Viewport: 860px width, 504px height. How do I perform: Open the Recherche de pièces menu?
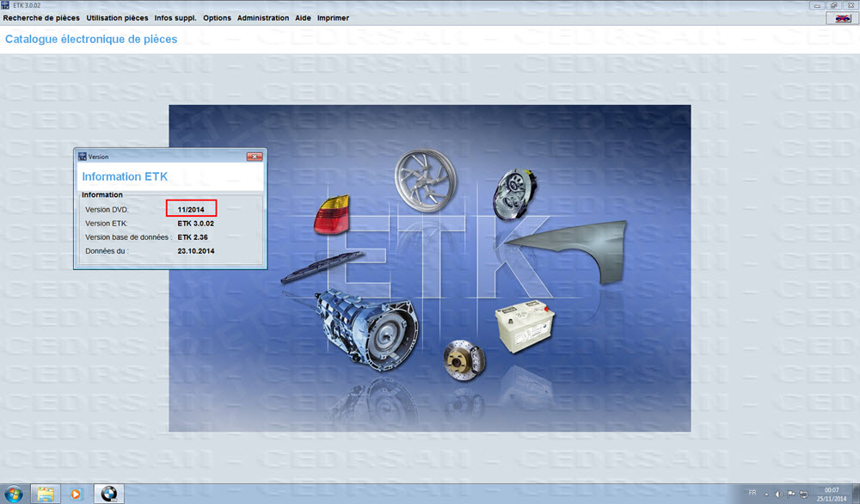tap(41, 18)
